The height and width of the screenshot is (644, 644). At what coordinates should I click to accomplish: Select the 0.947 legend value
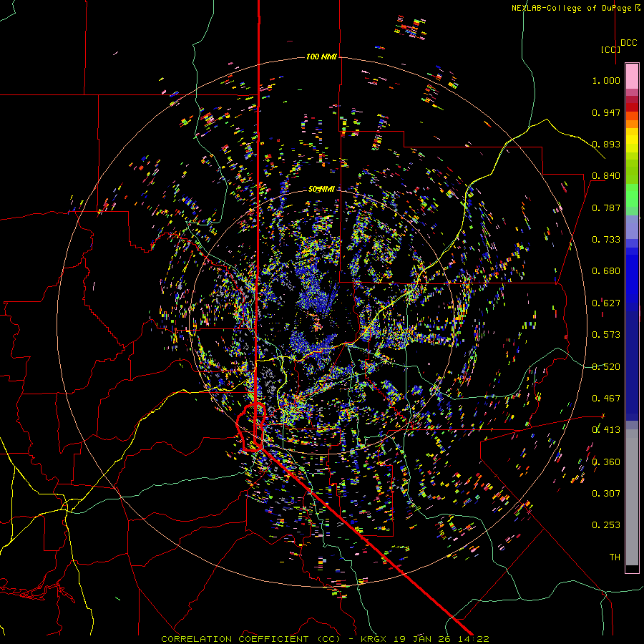click(606, 112)
